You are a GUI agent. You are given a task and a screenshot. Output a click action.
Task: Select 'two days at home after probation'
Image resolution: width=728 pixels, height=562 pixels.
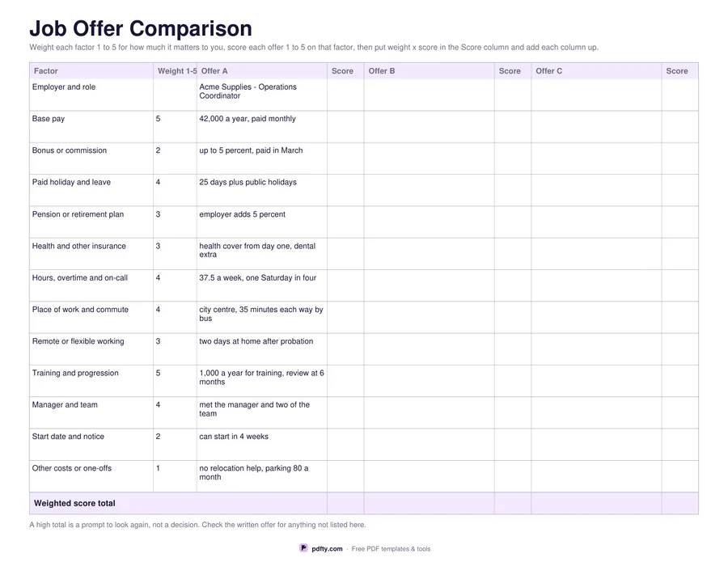256,341
